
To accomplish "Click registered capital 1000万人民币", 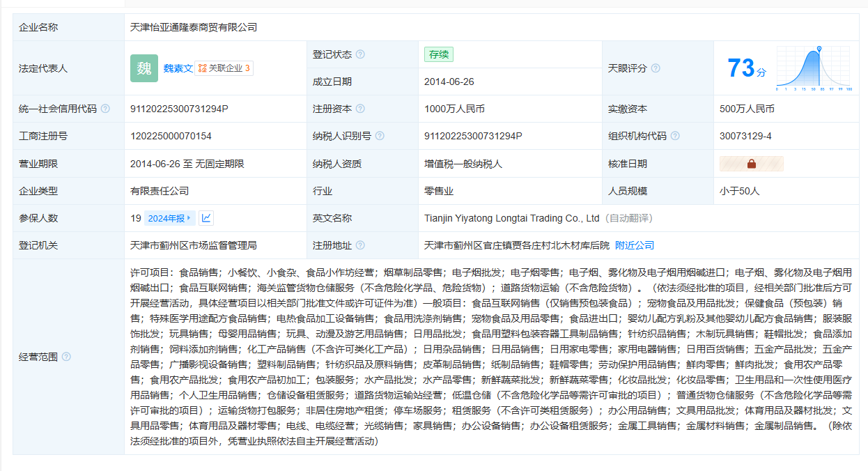I will 454,109.
